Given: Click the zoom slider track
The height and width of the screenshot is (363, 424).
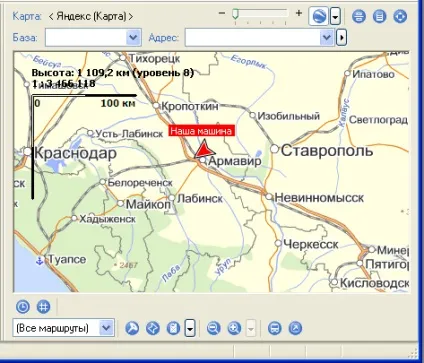Looking at the screenshot, I should point(261,13).
